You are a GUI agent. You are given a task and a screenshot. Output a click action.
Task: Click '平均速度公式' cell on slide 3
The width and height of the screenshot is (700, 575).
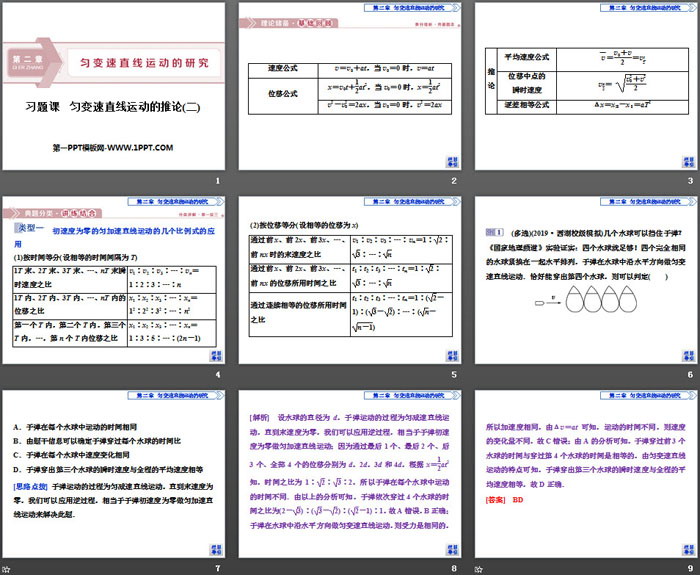527,58
